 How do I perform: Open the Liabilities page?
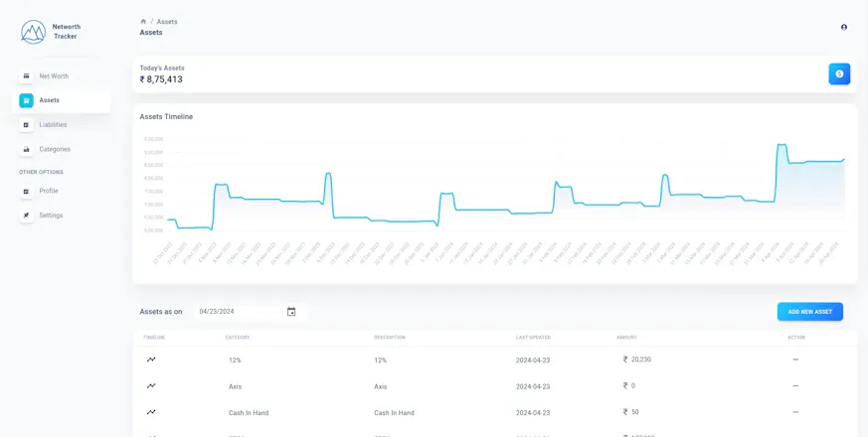coord(53,124)
